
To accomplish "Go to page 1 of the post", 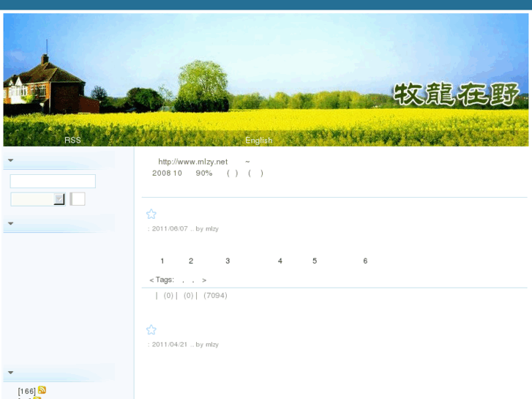I will [x=162, y=261].
